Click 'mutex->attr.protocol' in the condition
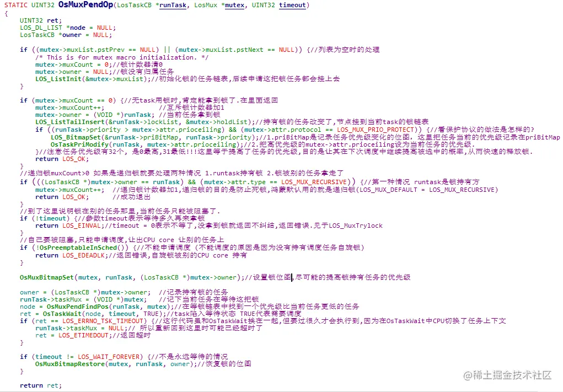Viewport: 563px width, 392px height. [282, 130]
